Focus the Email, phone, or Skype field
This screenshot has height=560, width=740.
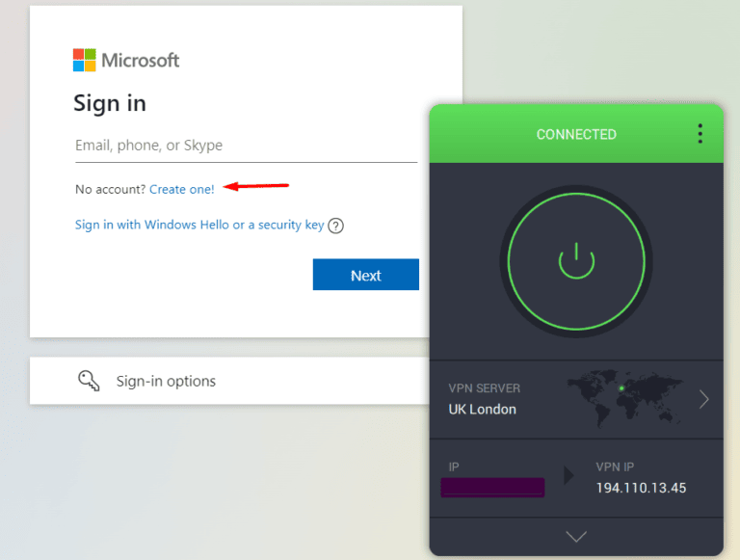click(246, 146)
